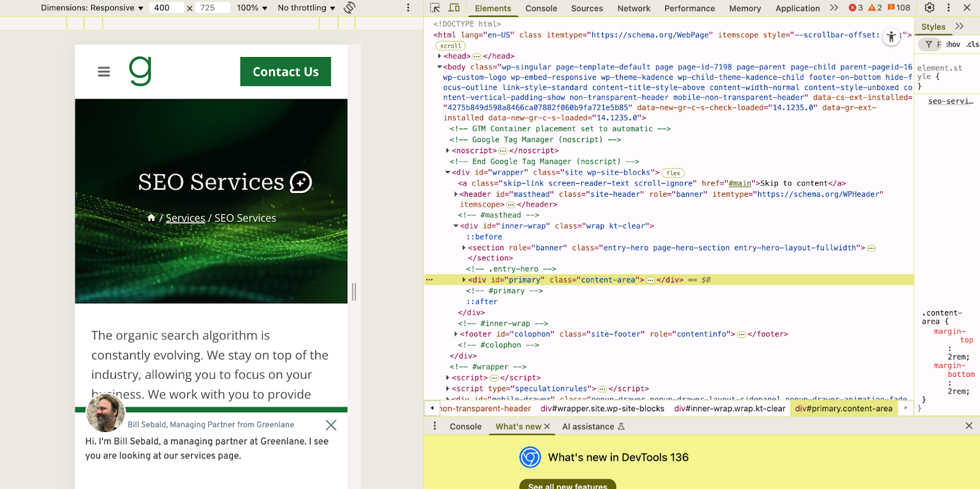Click the Contact Us button
Image resolution: width=980 pixels, height=489 pixels.
(285, 72)
